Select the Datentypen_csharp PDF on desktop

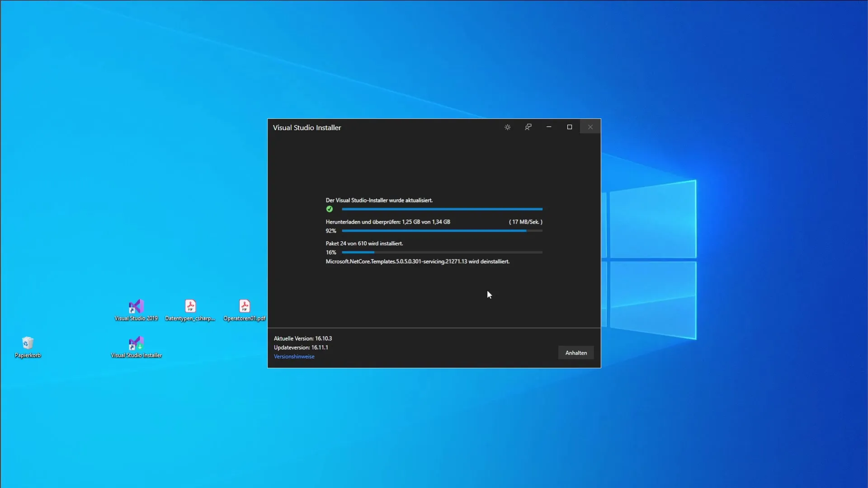point(190,310)
